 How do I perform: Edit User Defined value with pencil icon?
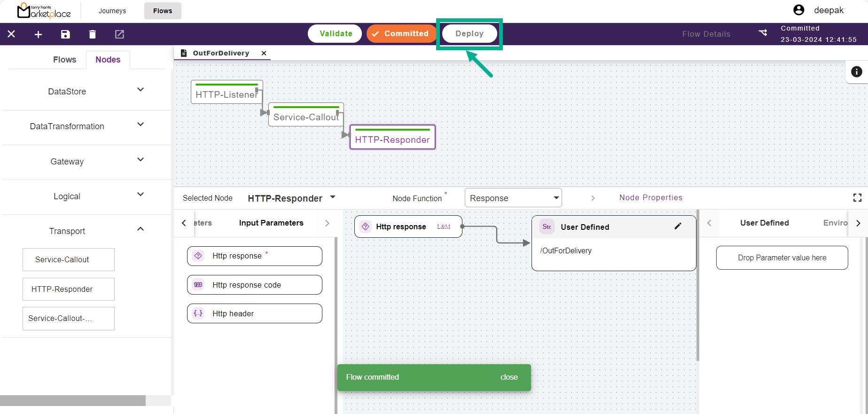[678, 227]
